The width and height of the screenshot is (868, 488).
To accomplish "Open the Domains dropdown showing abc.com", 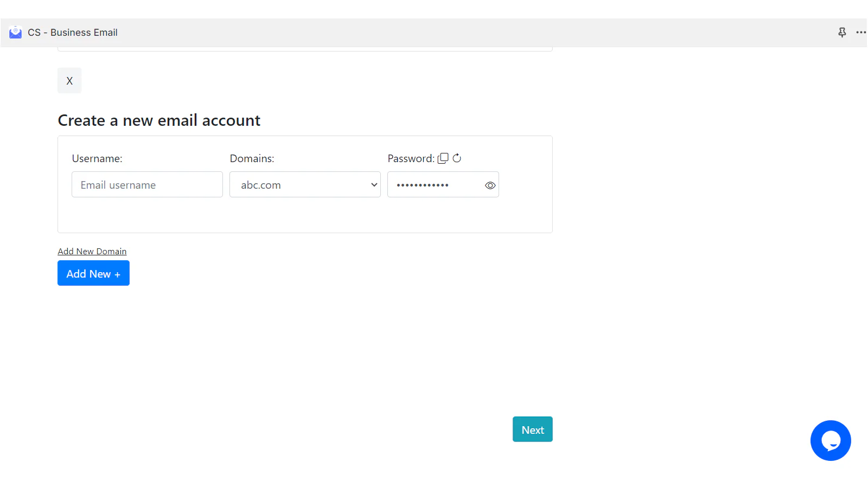I will click(298, 185).
